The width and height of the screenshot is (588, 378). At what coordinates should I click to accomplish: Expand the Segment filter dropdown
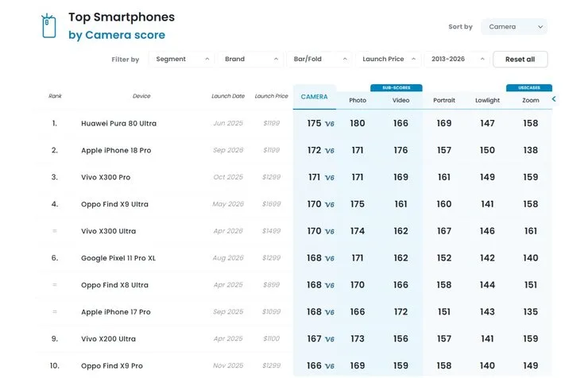(x=182, y=60)
